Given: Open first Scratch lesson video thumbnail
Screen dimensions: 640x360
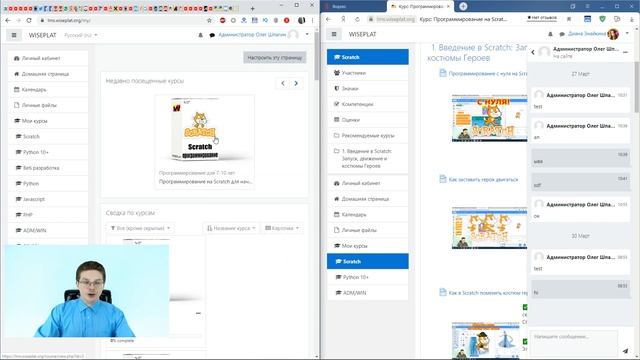Looking at the screenshot, I should [x=489, y=118].
